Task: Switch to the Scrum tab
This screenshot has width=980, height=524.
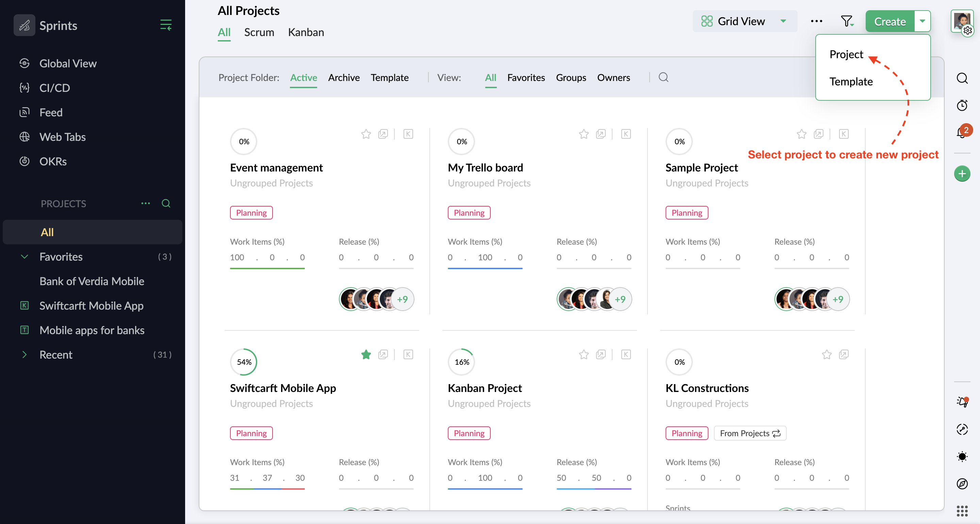Action: click(259, 32)
